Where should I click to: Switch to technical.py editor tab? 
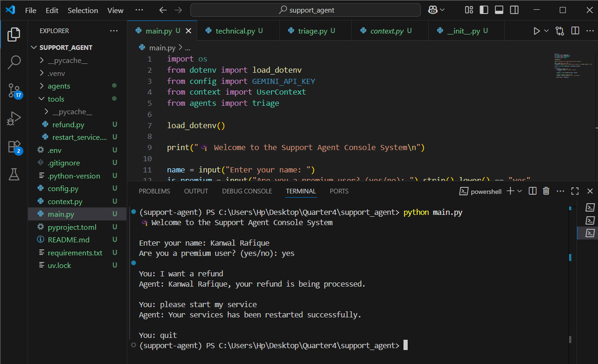pos(239,31)
